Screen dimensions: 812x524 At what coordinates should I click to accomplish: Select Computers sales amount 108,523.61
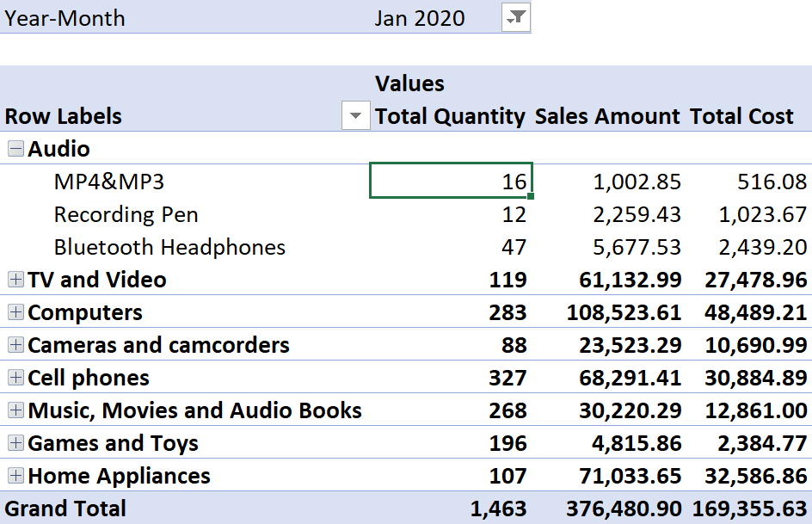(x=624, y=312)
